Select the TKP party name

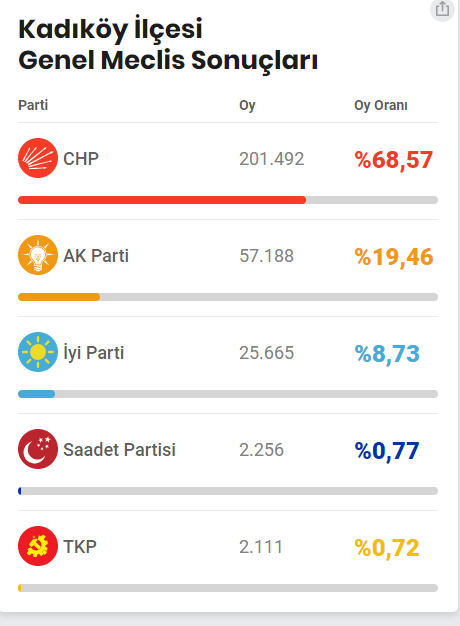click(x=80, y=547)
